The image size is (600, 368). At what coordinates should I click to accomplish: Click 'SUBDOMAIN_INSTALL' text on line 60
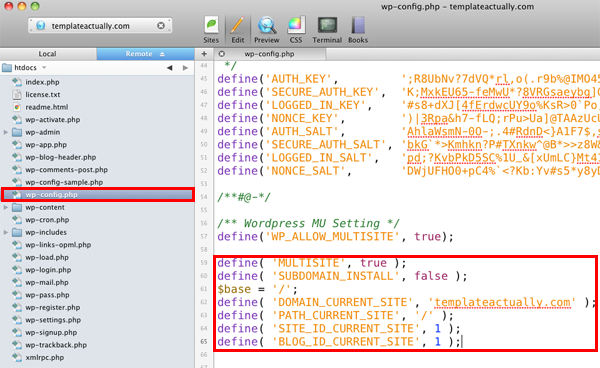[335, 276]
